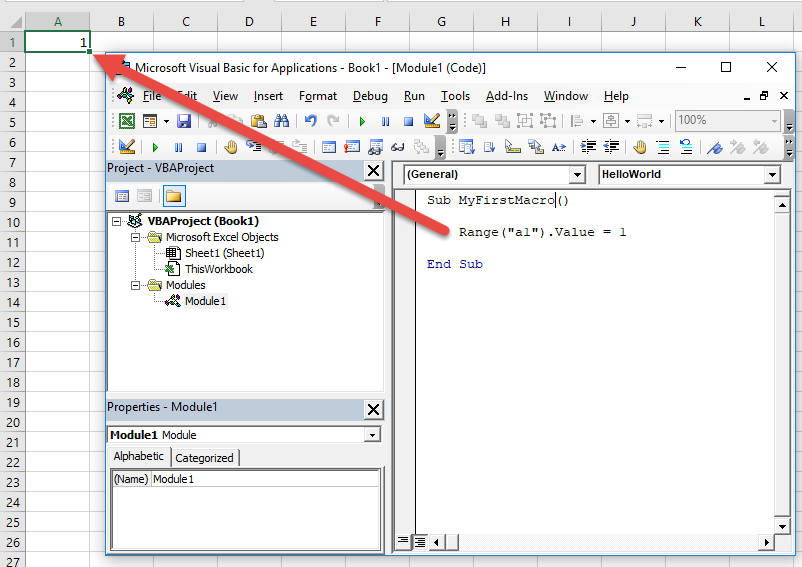
Task: Open the Debug menu
Action: point(370,96)
